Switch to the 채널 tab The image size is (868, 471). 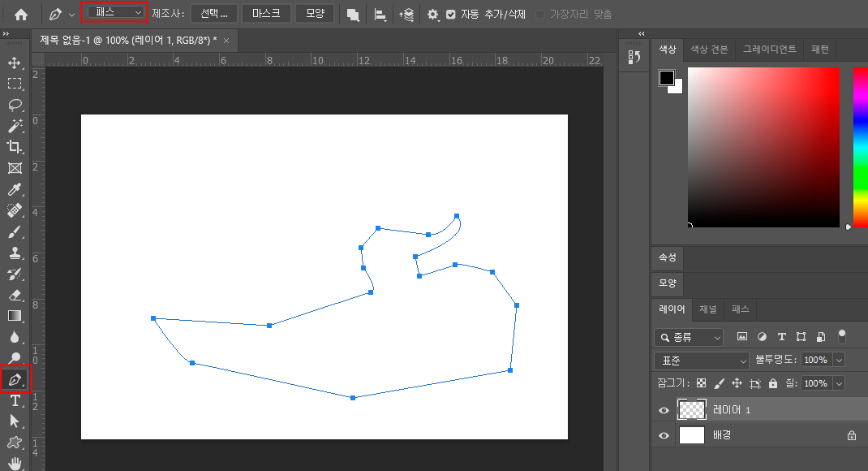point(707,309)
